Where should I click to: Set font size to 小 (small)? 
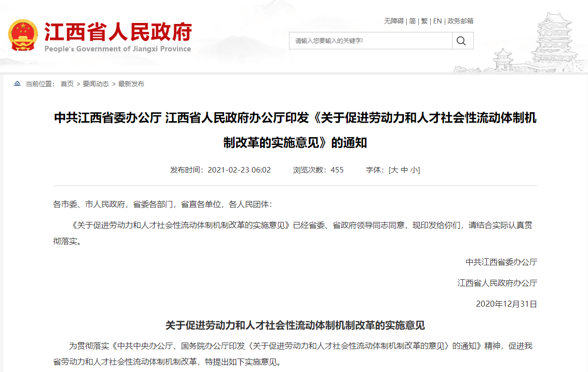click(x=414, y=170)
